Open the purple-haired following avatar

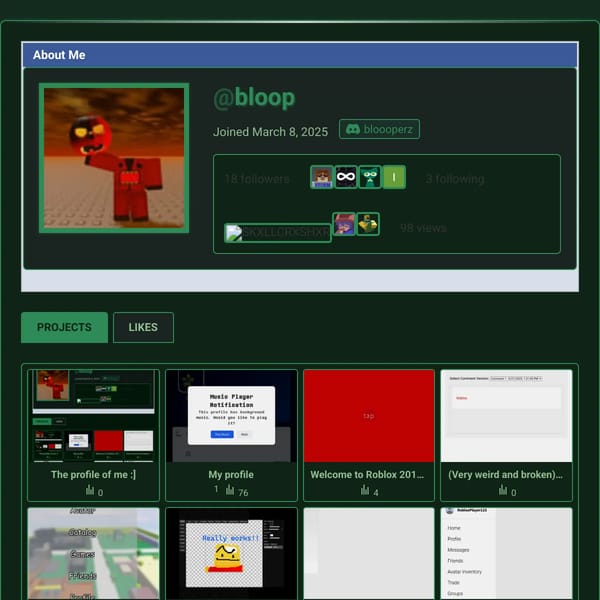click(344, 224)
